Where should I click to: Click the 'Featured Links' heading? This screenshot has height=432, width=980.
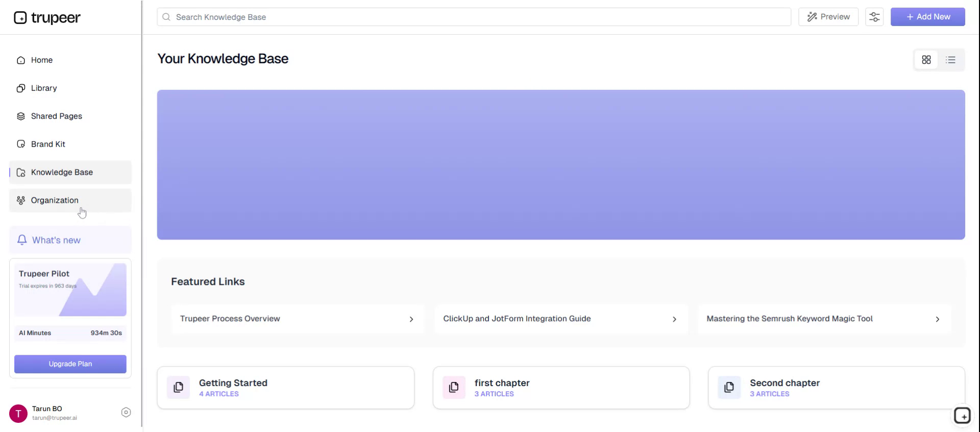(208, 282)
